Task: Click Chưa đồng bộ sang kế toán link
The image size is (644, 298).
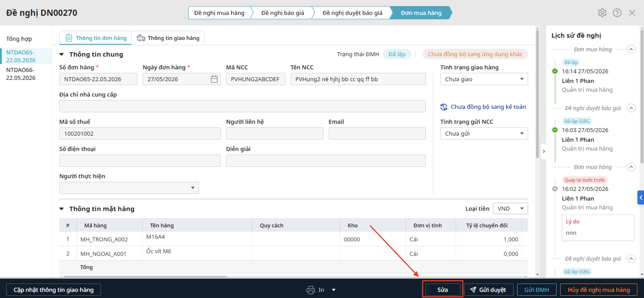Action: coord(488,107)
